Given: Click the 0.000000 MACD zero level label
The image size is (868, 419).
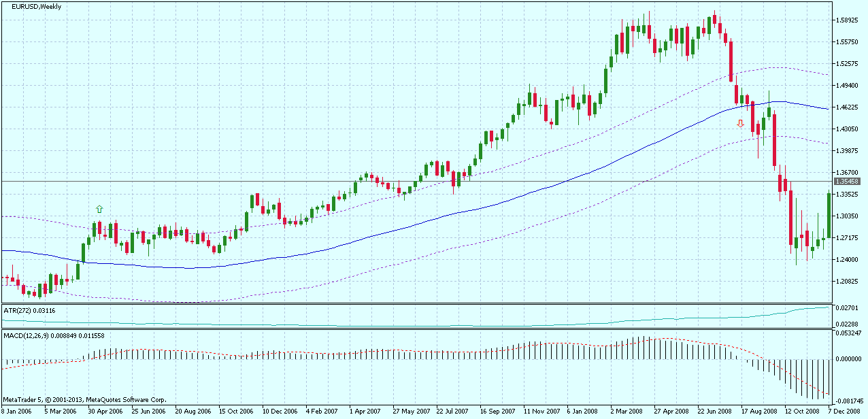Looking at the screenshot, I should click(849, 359).
